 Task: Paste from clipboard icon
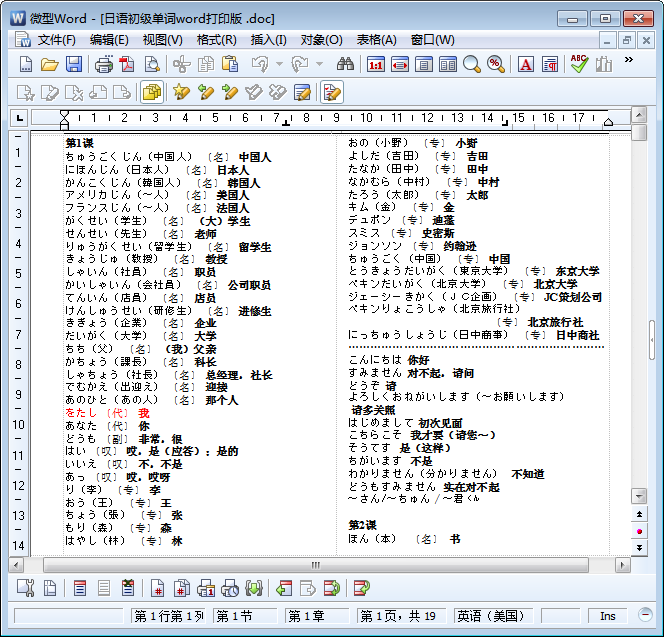pyautogui.click(x=230, y=64)
